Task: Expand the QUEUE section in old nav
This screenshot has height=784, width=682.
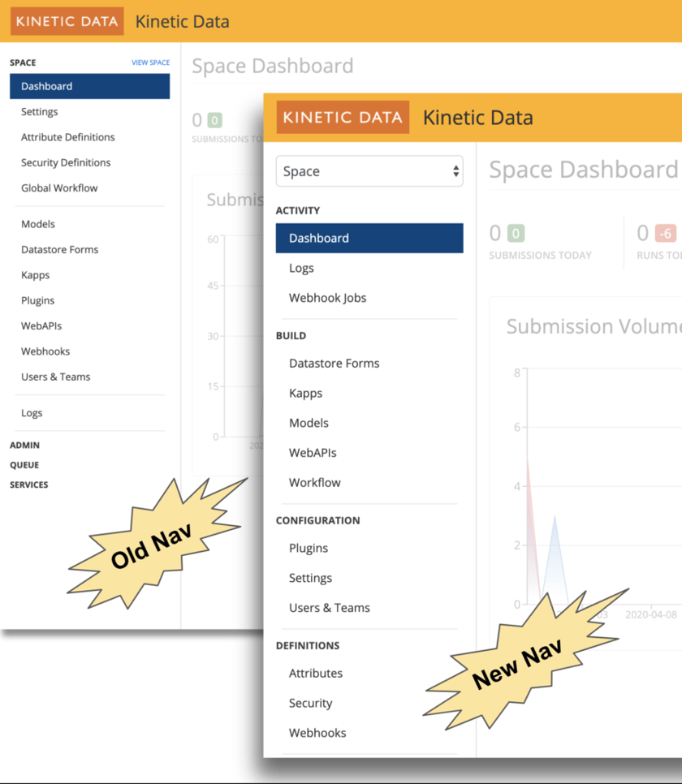Action: (24, 465)
